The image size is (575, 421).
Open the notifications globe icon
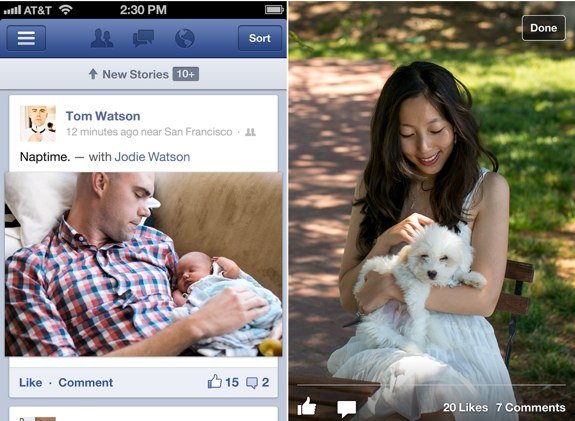(184, 38)
